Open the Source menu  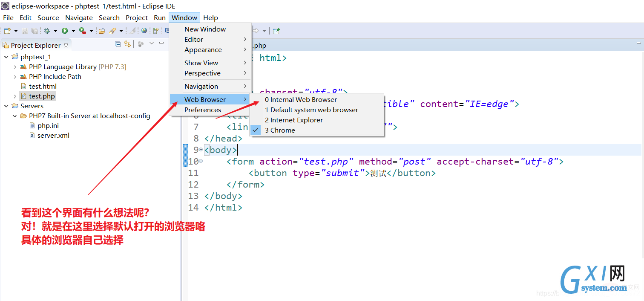tap(48, 17)
